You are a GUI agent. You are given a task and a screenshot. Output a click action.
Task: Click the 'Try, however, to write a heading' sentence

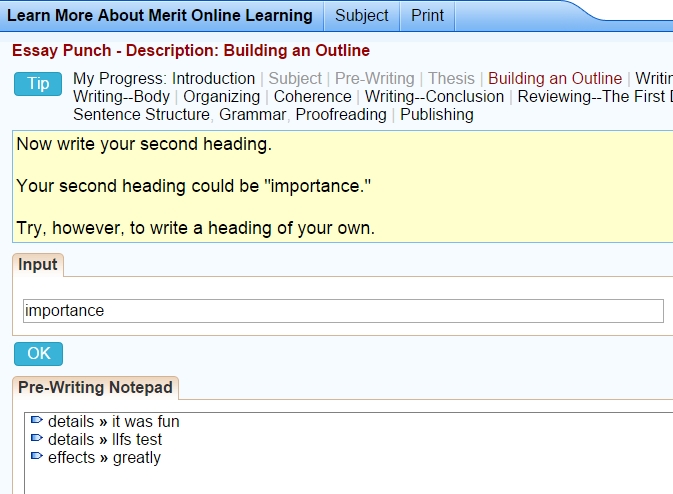pos(195,228)
